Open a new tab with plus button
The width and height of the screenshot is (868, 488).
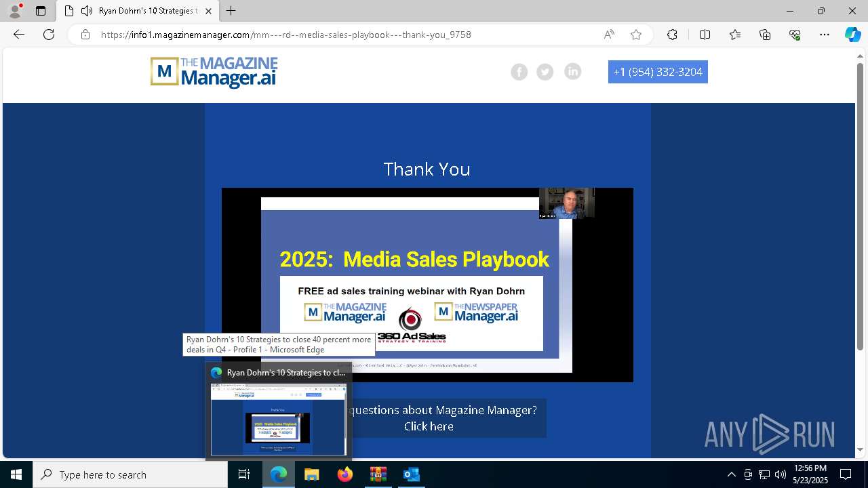point(231,11)
